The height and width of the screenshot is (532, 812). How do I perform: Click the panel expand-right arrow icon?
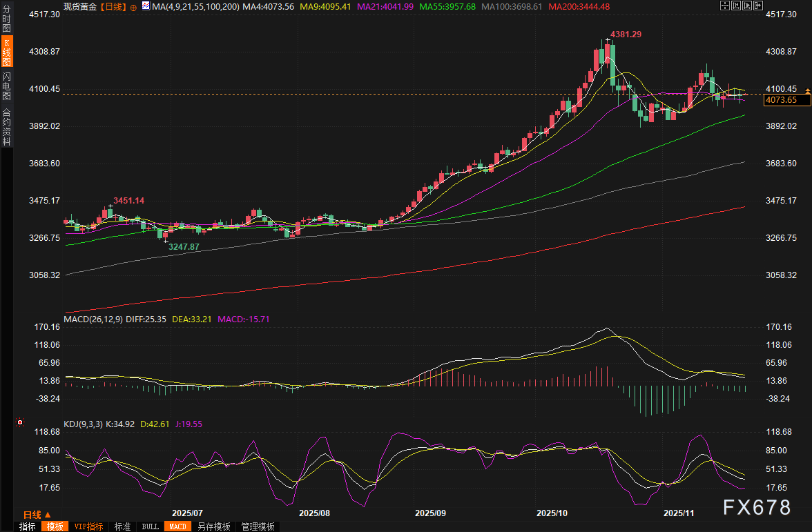pos(759,6)
